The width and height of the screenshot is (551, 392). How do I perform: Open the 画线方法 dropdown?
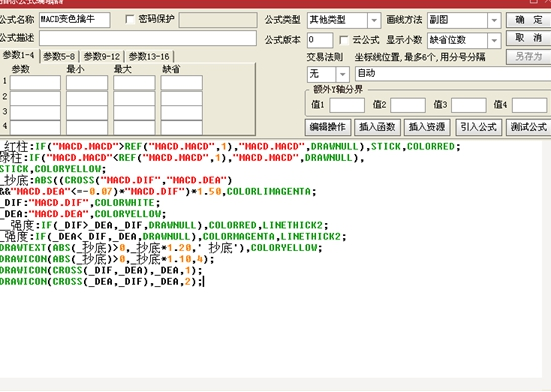(x=494, y=20)
